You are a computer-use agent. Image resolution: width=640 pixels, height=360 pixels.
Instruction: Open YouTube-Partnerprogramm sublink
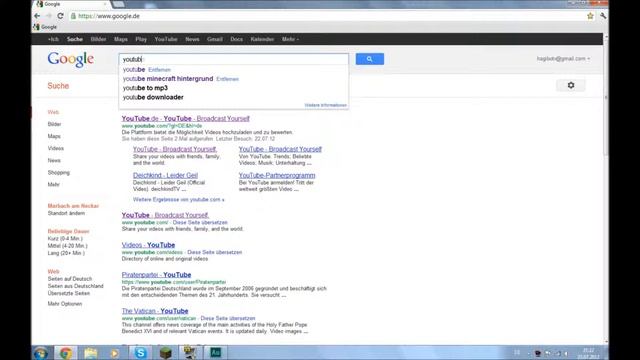click(277, 175)
